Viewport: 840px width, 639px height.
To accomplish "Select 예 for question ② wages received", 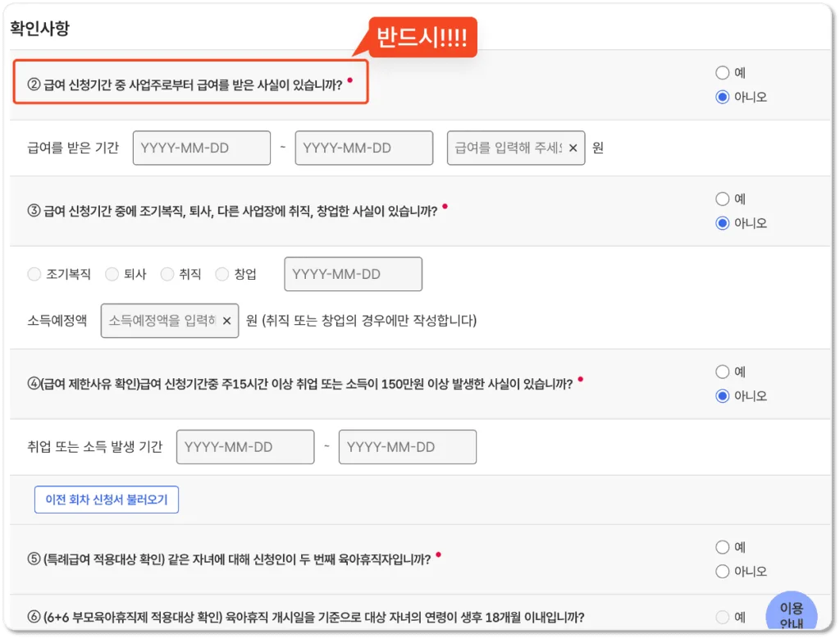I will click(x=722, y=72).
